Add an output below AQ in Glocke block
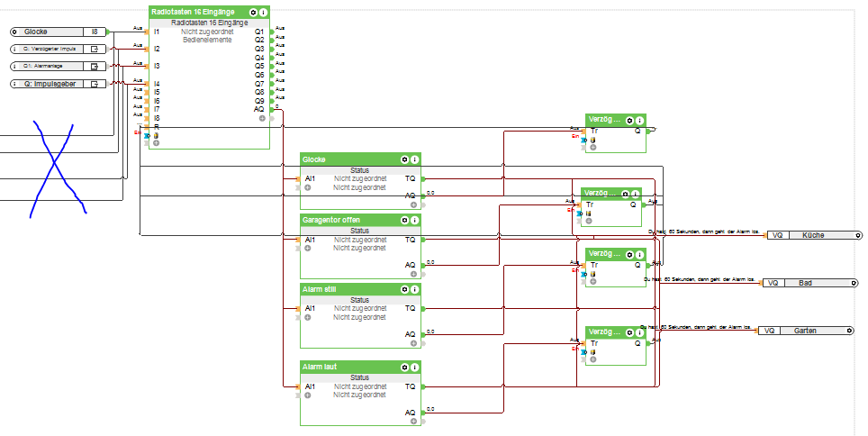The width and height of the screenshot is (868, 436). coord(413,204)
